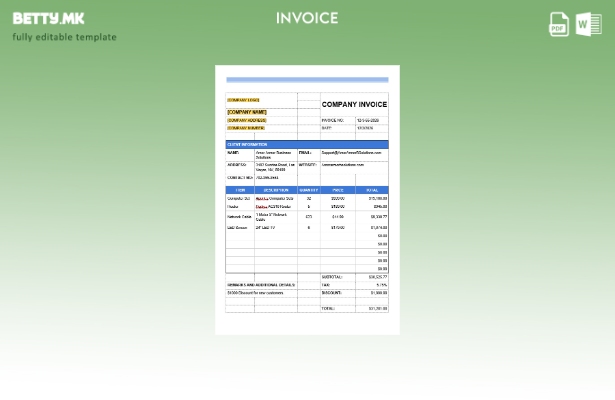The width and height of the screenshot is (615, 400).
Task: Click the 'fully editable template' subtitle
Action: click(64, 37)
